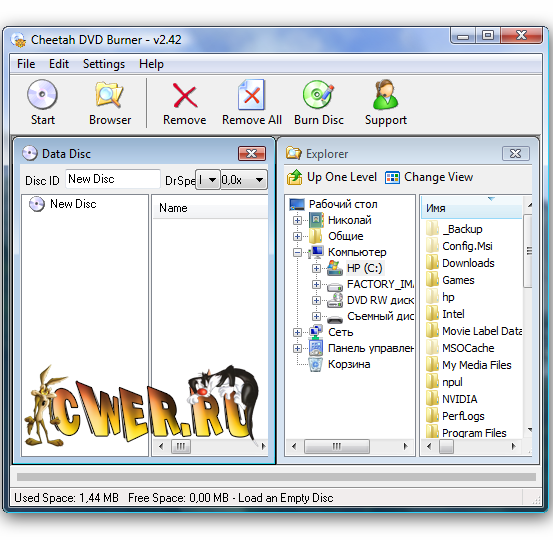Click the _Backup folder icon
The height and width of the screenshot is (540, 554).
432,228
